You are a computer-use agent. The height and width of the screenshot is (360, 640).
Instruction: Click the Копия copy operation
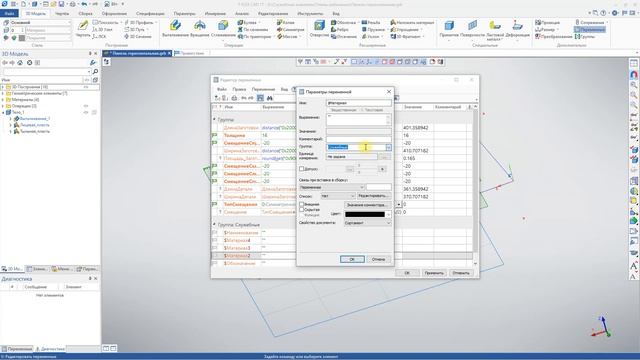tap(286, 22)
